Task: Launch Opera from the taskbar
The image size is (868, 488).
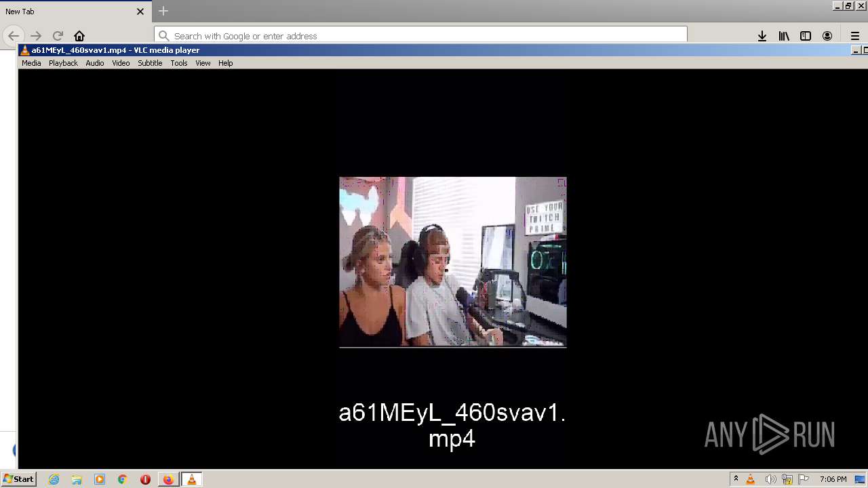Action: (145, 479)
